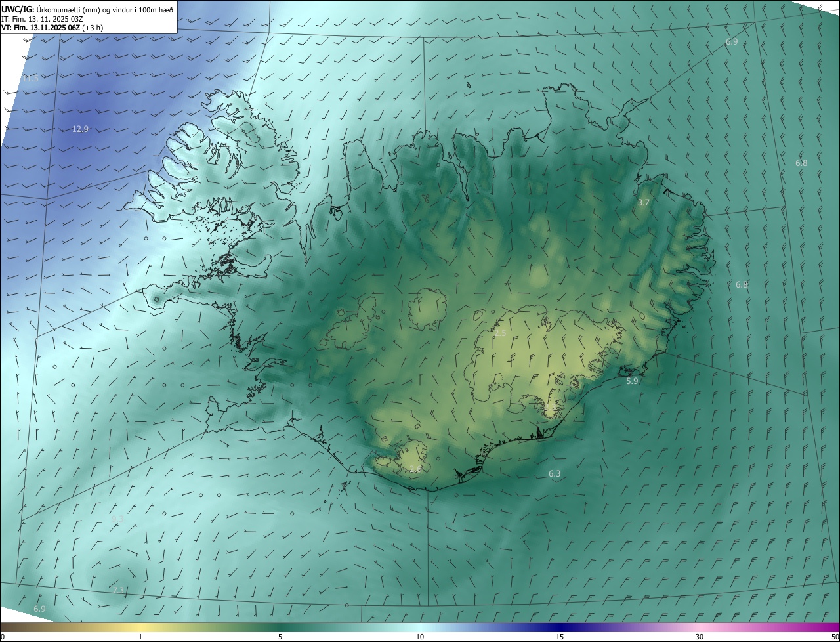This screenshot has height=642, width=840.
Task: Click the "VT: Fim. 13.11.2025 06Z (+3 h)" line
Action: [x=52, y=28]
